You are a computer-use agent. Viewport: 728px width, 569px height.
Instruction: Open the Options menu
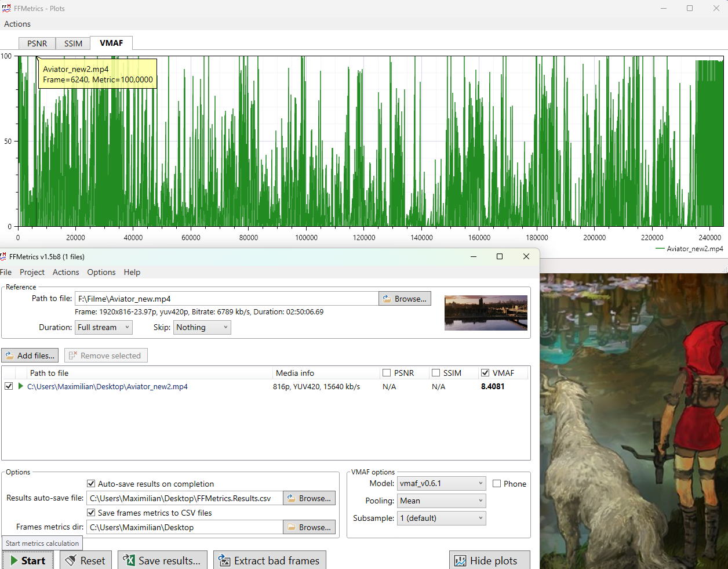(101, 272)
